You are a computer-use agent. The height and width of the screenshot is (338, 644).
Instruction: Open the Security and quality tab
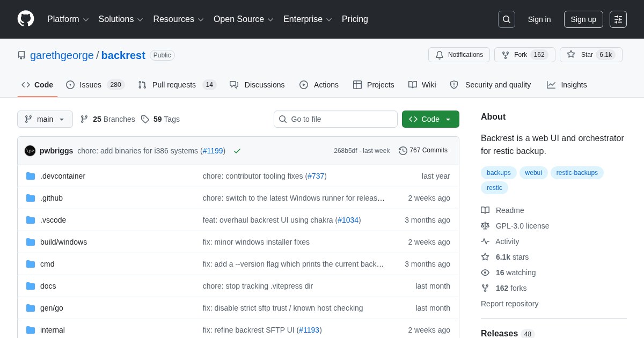coord(491,85)
